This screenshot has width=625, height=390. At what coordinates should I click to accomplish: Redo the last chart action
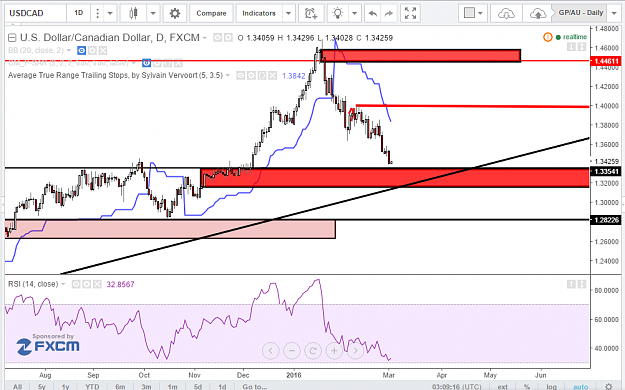pos(389,13)
